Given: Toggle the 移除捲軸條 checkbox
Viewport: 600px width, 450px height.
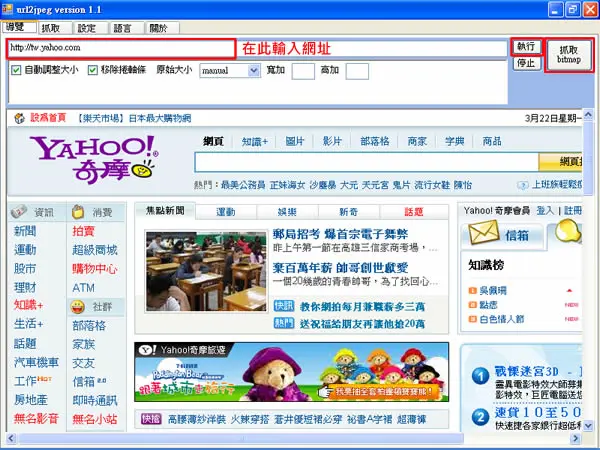Looking at the screenshot, I should click(93, 70).
